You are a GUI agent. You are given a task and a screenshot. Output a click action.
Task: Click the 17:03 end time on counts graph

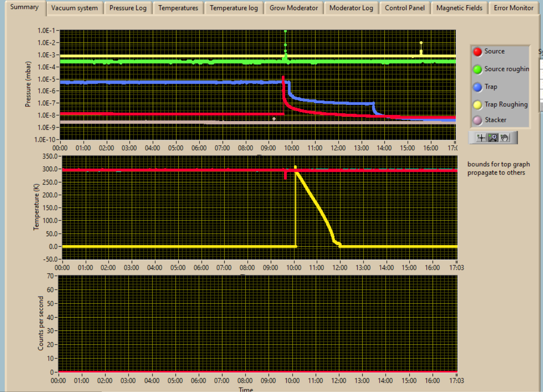pyautogui.click(x=457, y=380)
